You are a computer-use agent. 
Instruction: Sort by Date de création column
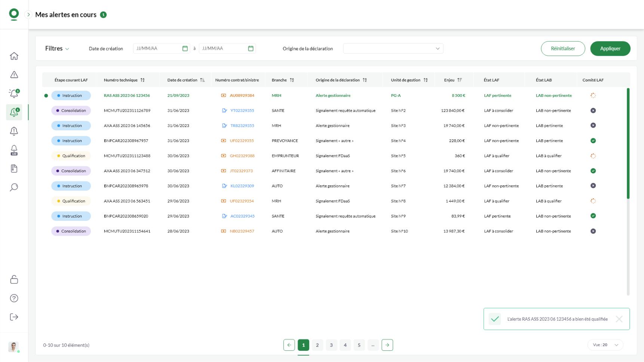click(202, 80)
